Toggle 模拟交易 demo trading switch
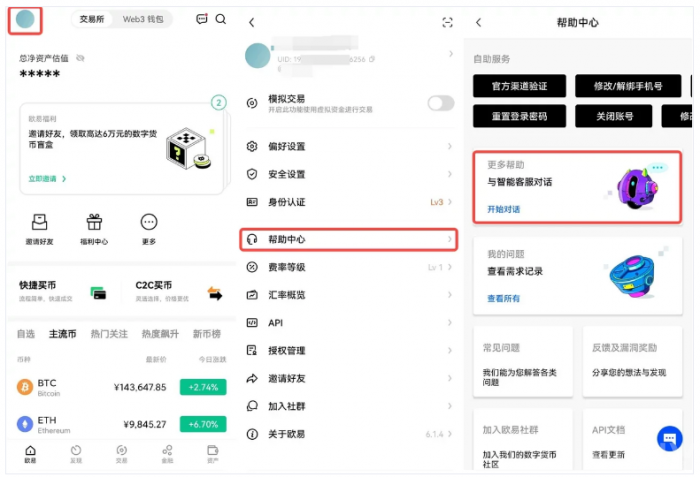This screenshot has height=477, width=700. pos(441,103)
